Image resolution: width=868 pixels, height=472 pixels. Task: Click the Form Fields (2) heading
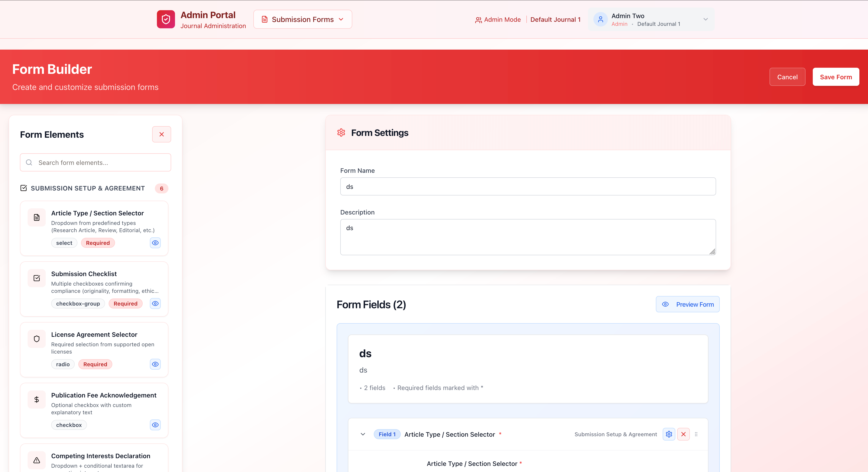point(371,304)
